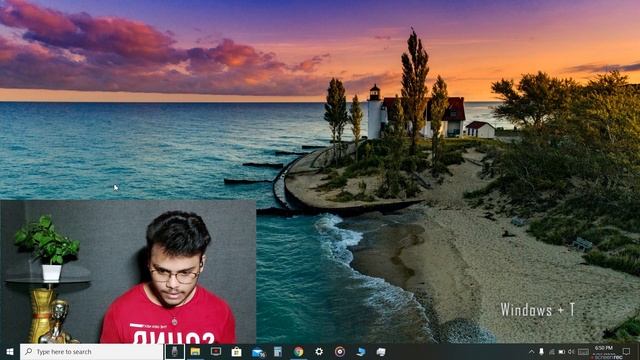This screenshot has height=360, width=640.
Task: Open the Action Center notifications
Action: coord(627,351)
